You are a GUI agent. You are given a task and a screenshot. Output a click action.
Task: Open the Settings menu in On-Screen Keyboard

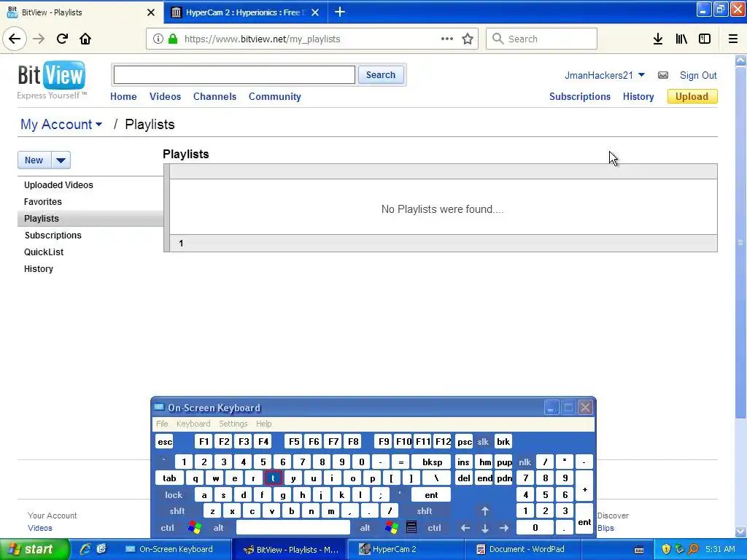coord(233,424)
